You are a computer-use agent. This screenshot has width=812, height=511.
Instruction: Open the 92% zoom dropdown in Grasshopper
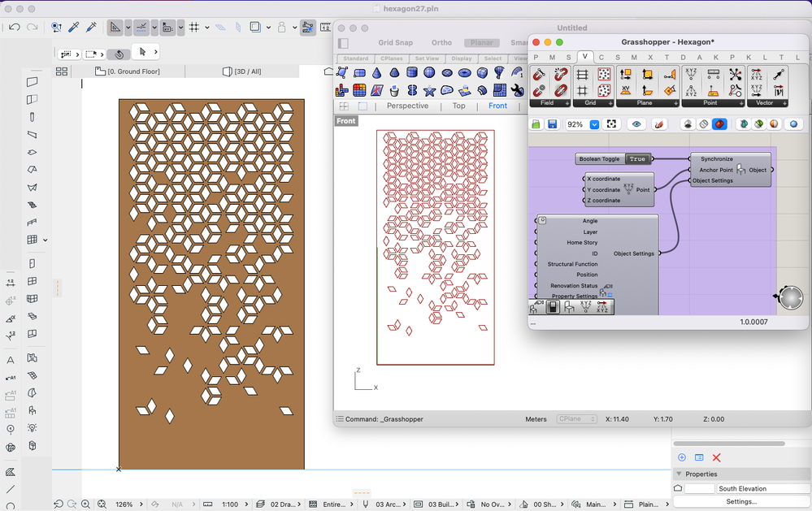click(x=594, y=124)
